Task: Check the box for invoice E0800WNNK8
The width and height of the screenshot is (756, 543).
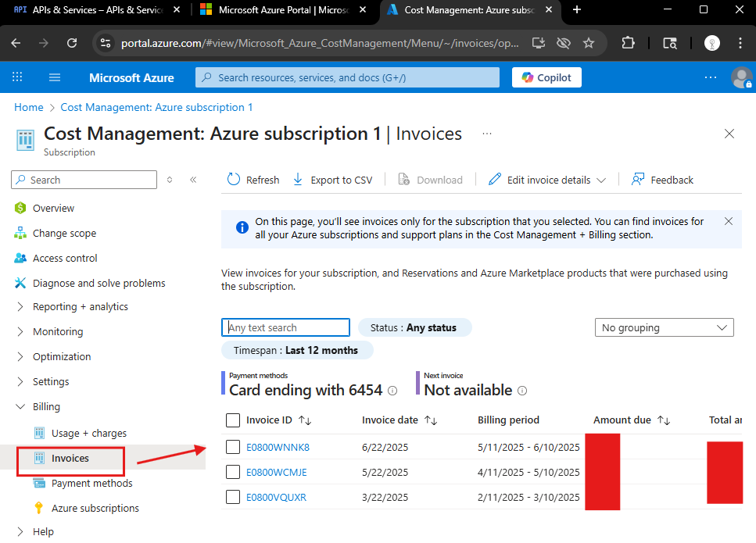Action: coord(233,447)
